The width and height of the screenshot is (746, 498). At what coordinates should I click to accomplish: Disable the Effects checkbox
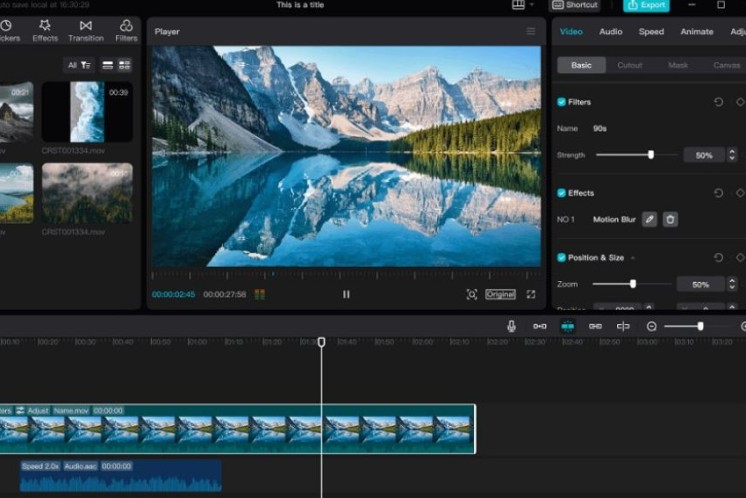[x=562, y=193]
